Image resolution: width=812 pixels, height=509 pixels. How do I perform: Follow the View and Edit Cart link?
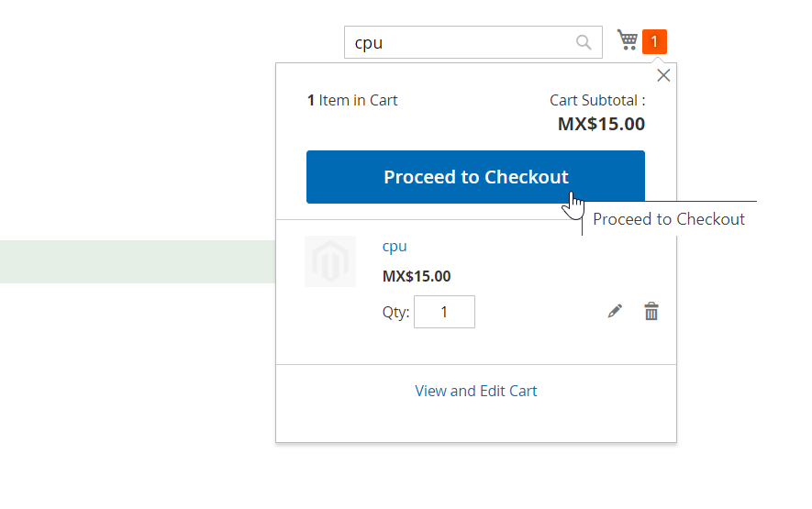pyautogui.click(x=476, y=391)
